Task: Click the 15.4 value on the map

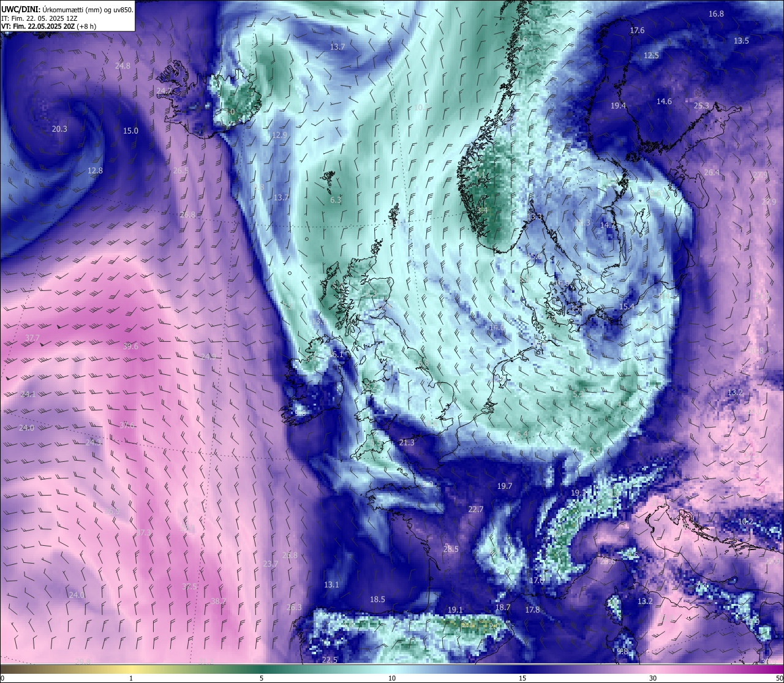Action: coord(627,306)
